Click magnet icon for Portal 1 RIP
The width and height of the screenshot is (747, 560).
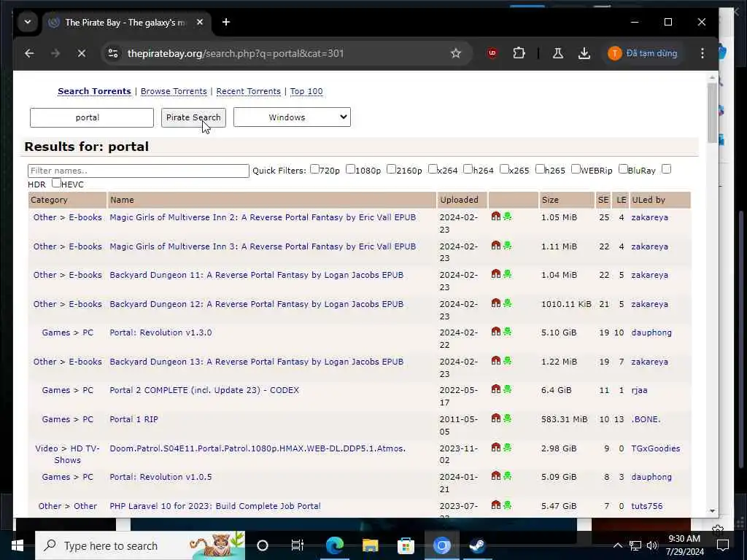(495, 418)
